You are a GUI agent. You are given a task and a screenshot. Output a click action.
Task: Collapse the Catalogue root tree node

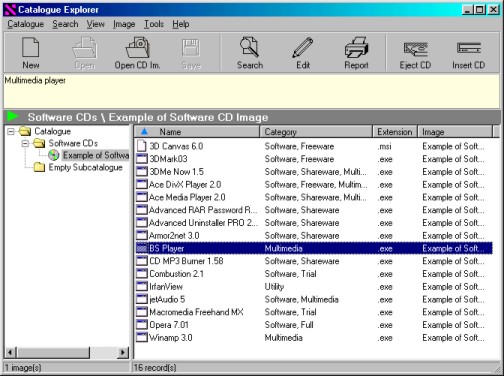coord(11,131)
